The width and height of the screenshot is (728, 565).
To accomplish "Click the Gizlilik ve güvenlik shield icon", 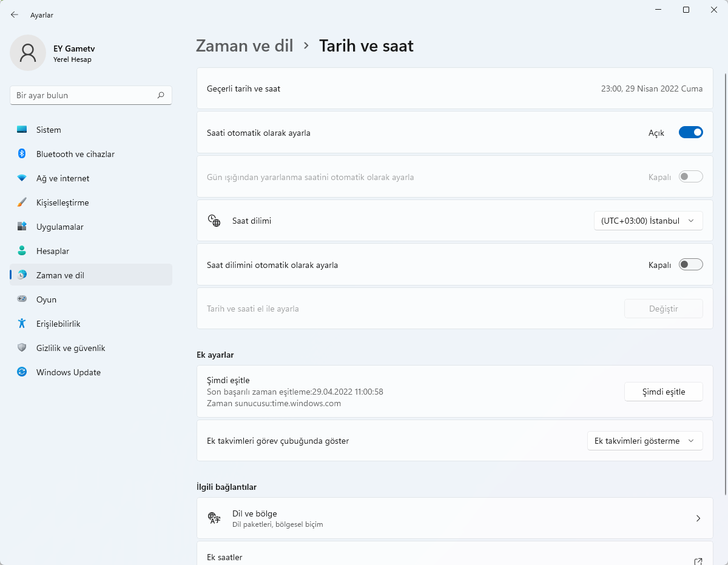I will click(22, 348).
